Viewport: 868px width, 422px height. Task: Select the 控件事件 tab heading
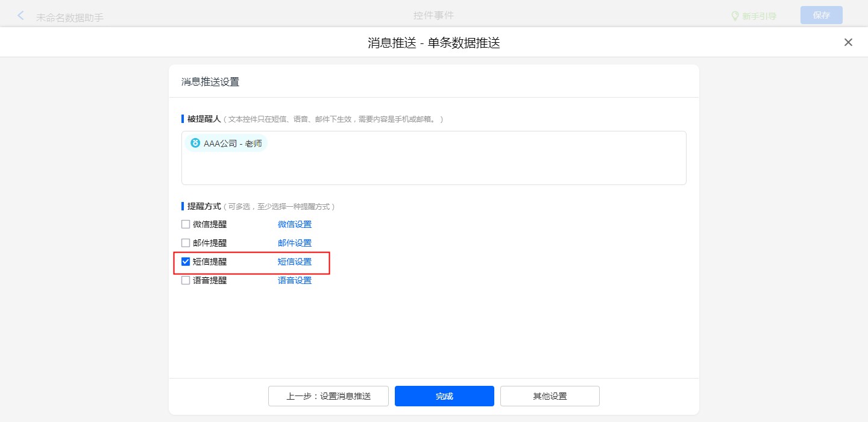click(x=433, y=15)
